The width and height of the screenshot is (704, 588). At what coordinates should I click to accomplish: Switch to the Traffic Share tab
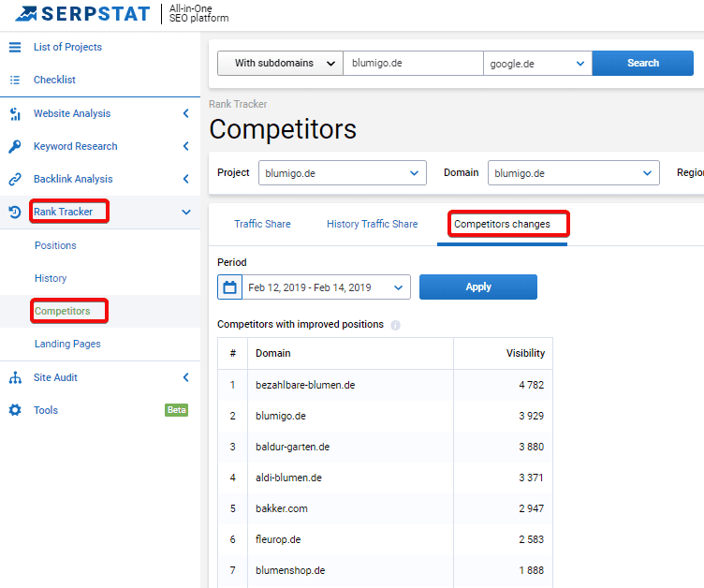pos(262,224)
